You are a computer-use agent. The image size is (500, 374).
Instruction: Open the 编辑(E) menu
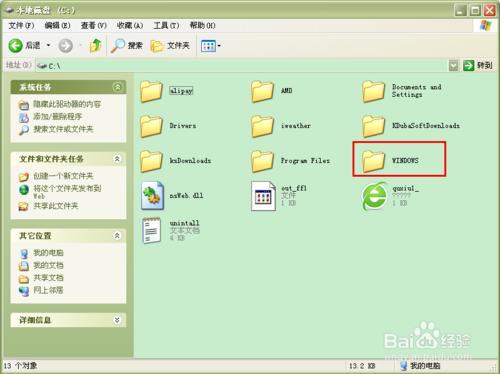(57, 26)
